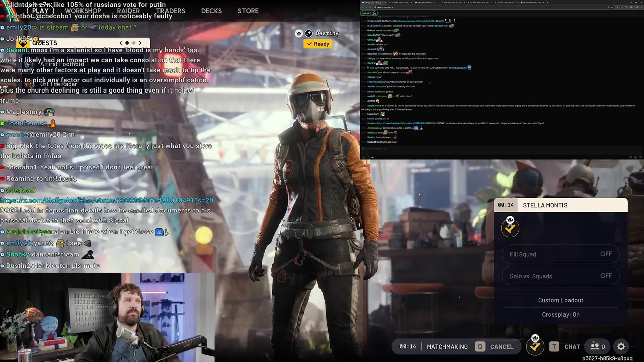Open the Overload-posted x.com link in chat
The image size is (644, 362).
(107, 200)
